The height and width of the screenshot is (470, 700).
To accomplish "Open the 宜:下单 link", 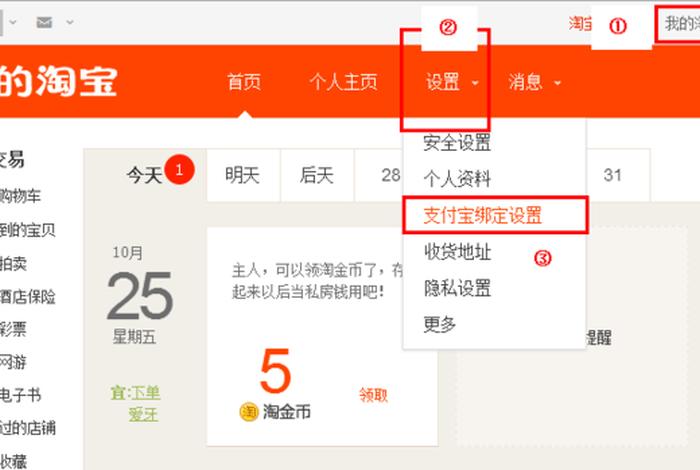I will (136, 393).
